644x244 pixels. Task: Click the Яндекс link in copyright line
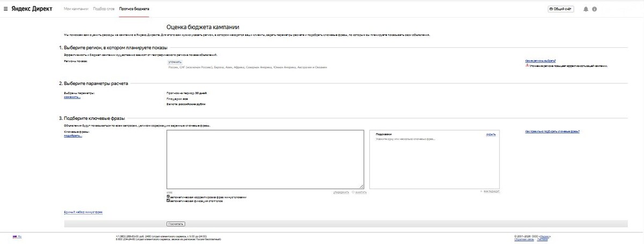[x=544, y=236]
